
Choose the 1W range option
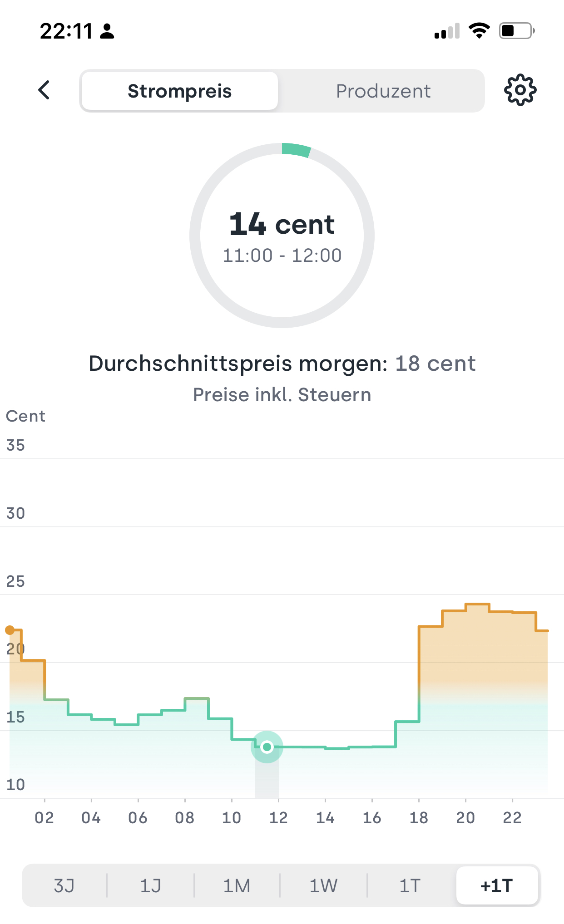coord(323,885)
